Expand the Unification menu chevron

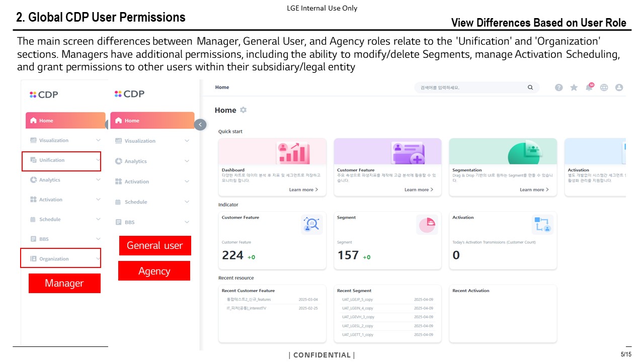click(x=98, y=160)
